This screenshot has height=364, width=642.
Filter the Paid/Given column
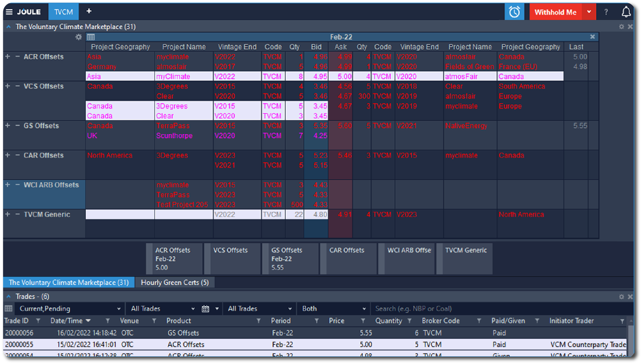[x=537, y=321]
